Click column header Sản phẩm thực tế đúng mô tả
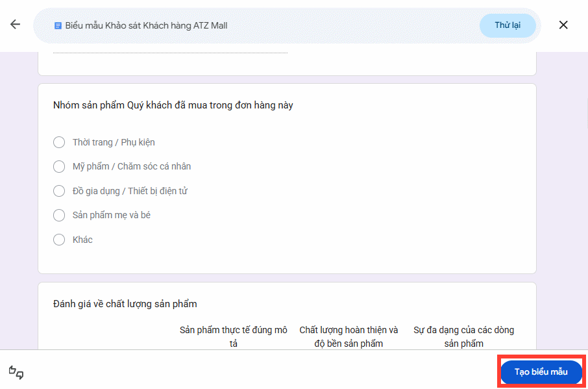Image resolution: width=588 pixels, height=389 pixels. click(233, 336)
